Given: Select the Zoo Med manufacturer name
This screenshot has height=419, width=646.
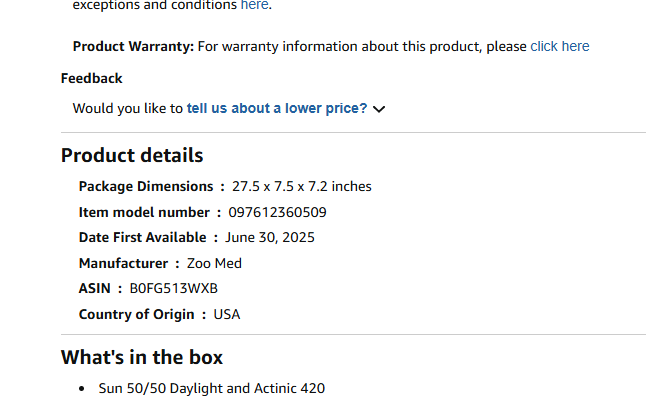Looking at the screenshot, I should 214,263.
